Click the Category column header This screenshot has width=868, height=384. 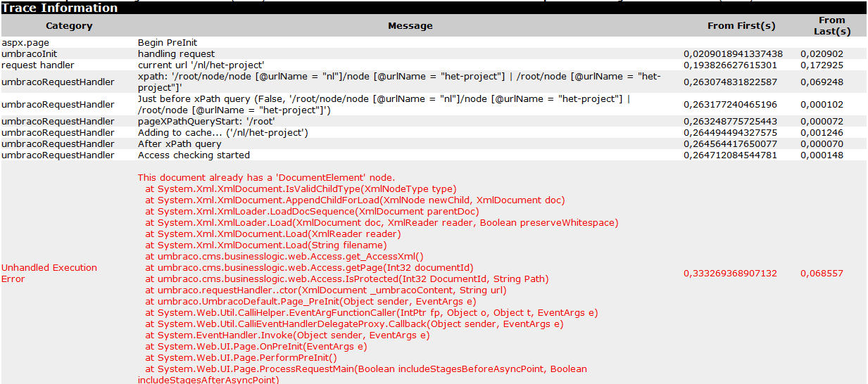69,26
